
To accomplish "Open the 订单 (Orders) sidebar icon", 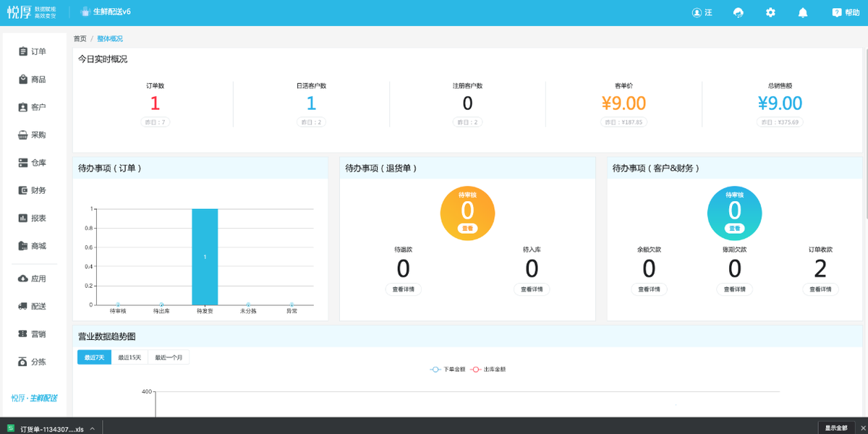I will point(23,51).
